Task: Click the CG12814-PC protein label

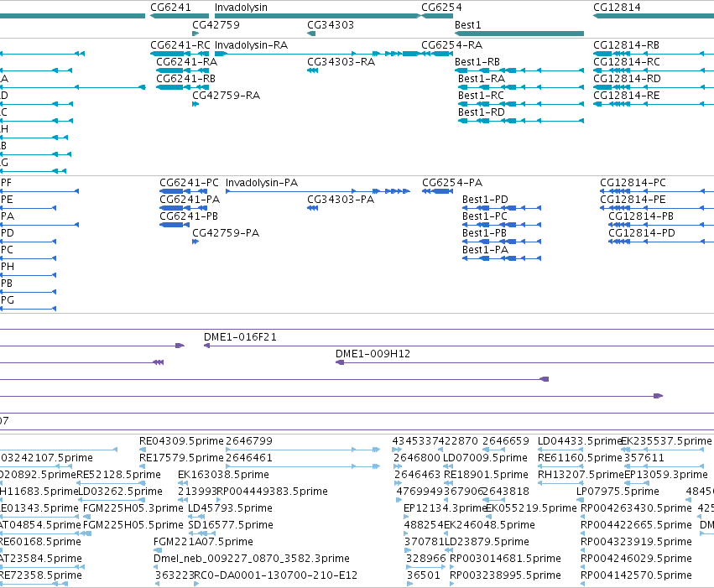Action: [633, 183]
